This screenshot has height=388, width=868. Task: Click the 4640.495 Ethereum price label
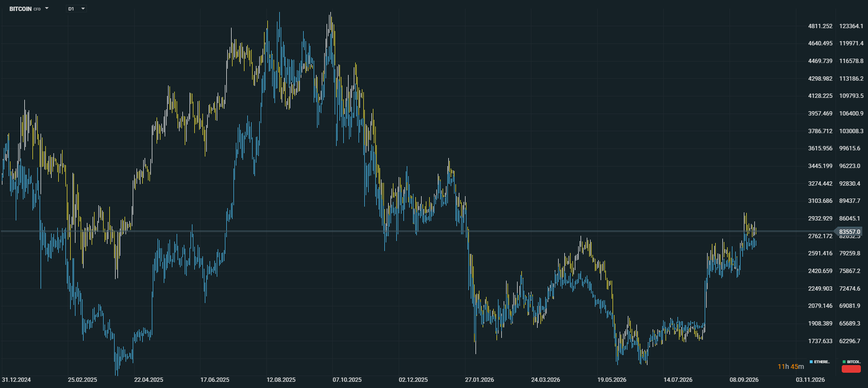click(x=820, y=43)
